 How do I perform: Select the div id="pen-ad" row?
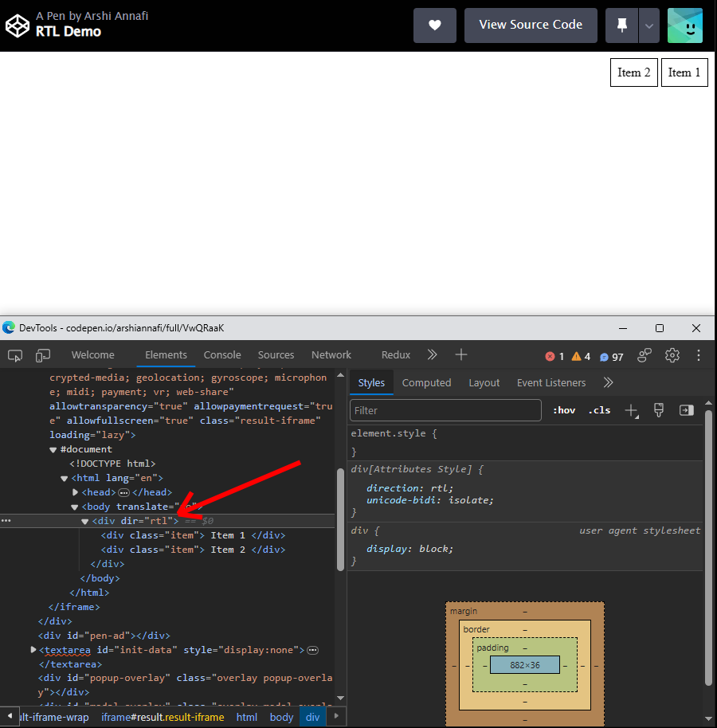tap(104, 636)
